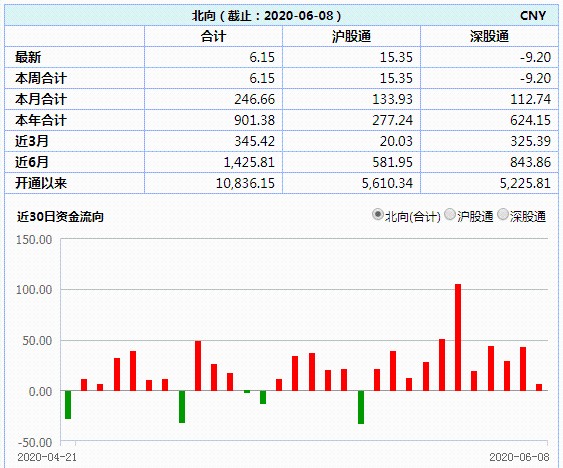This screenshot has width=563, height=468.
Task: Click the 开通以来 total value 10,836.15
Action: (245, 183)
